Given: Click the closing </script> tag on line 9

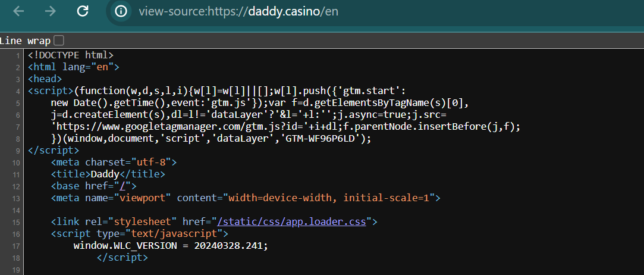Looking at the screenshot, I should coord(54,151).
